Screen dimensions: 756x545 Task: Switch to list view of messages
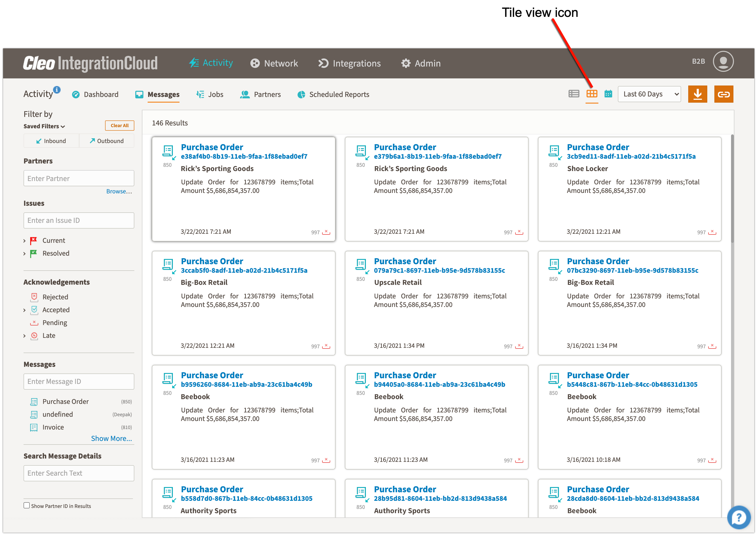click(x=574, y=94)
